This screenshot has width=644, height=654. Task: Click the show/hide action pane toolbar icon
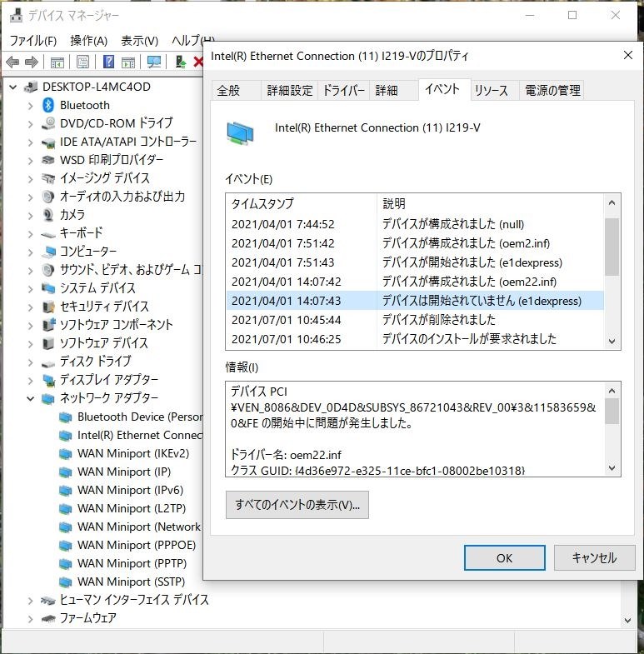[128, 62]
